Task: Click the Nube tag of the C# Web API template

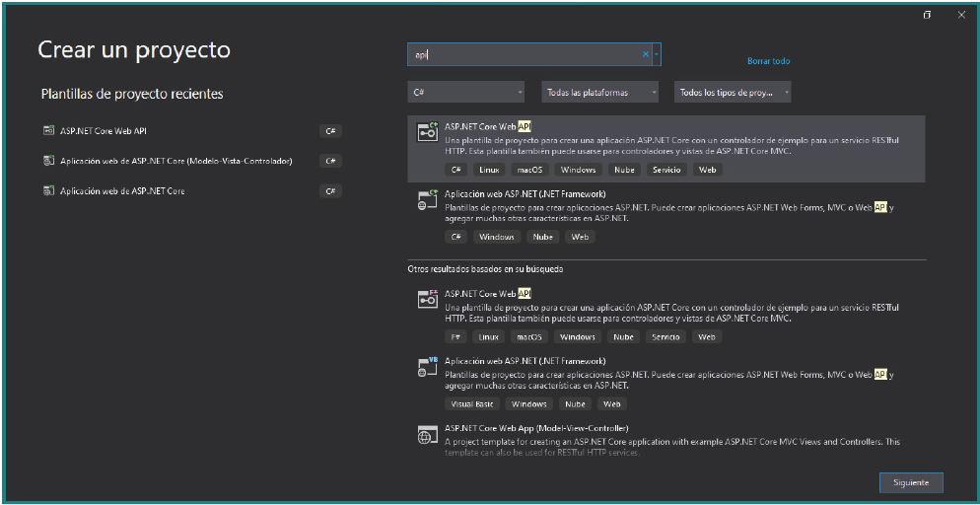Action: coord(624,170)
